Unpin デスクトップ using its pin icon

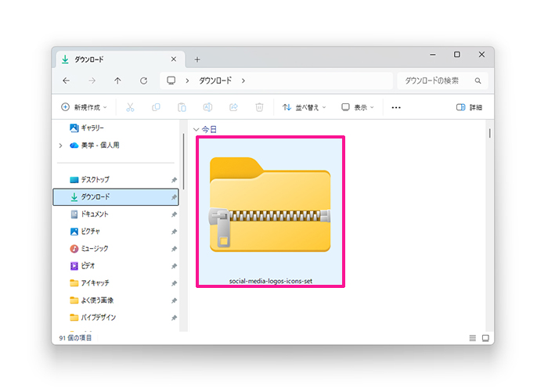174,180
